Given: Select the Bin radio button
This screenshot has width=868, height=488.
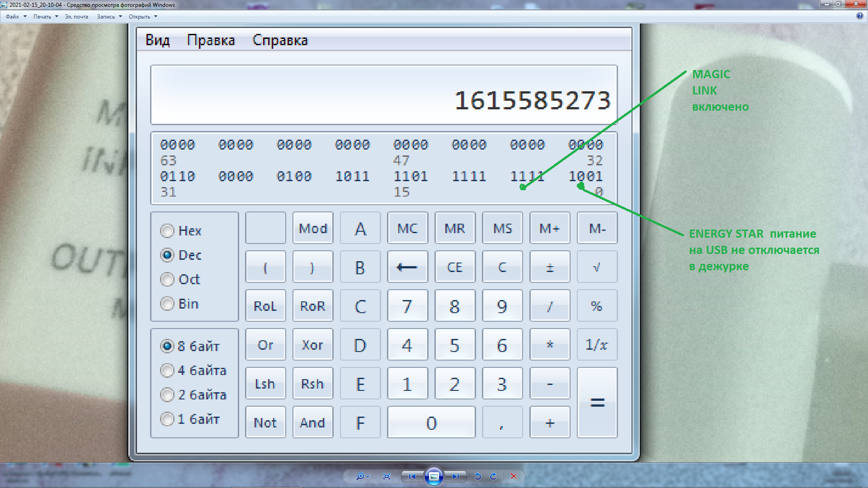Looking at the screenshot, I should click(x=167, y=304).
